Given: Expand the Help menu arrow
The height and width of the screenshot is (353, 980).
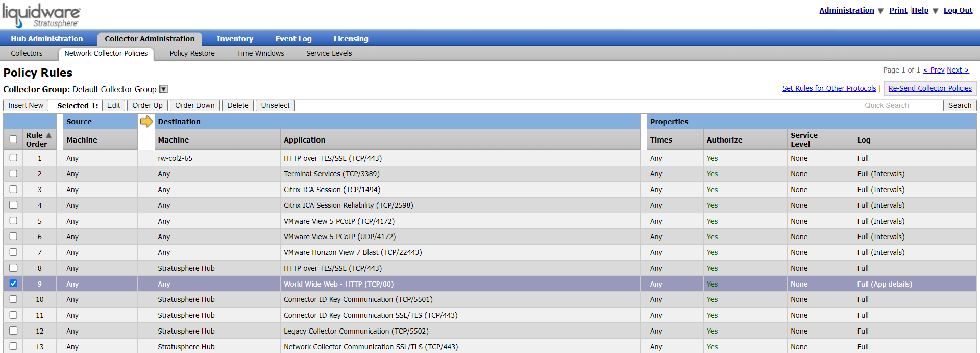Looking at the screenshot, I should coord(935,11).
